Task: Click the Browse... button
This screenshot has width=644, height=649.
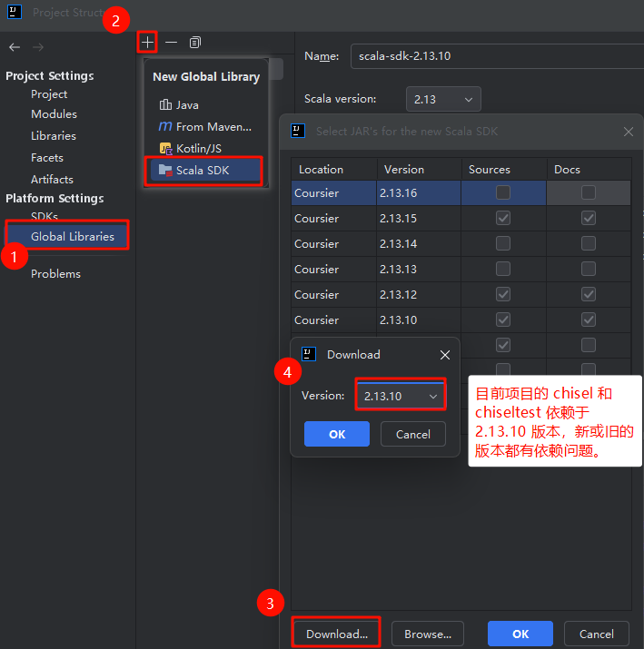Action: click(x=428, y=634)
